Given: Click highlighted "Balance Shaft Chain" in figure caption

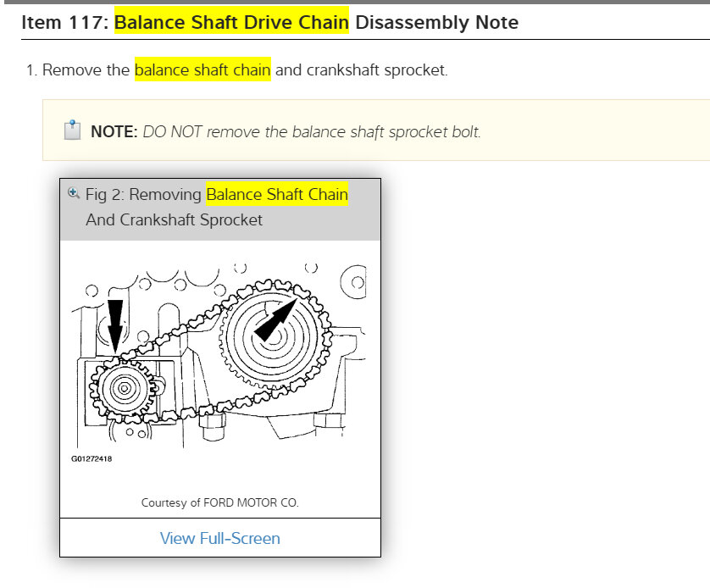Looking at the screenshot, I should click(277, 194).
